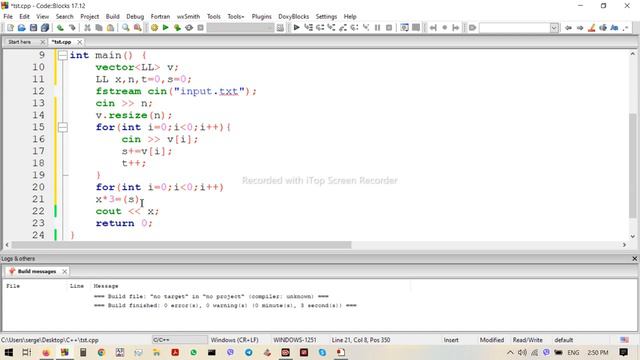Screen dimensions: 640x360
Task: Click the Copy toolbar icon
Action: (99, 28)
